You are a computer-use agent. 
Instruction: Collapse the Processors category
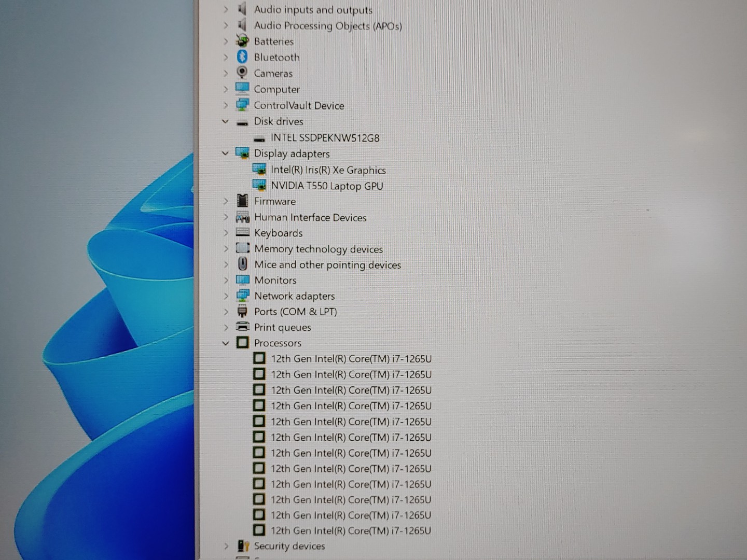[226, 343]
